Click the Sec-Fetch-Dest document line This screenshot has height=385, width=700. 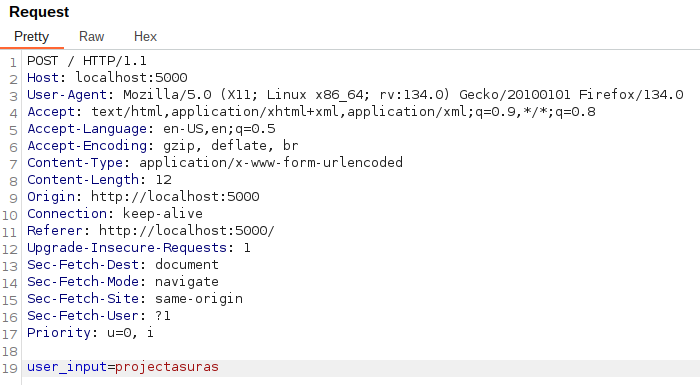(123, 264)
